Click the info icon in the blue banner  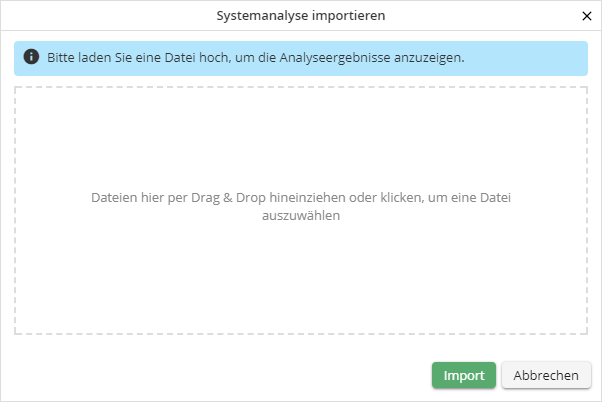click(31, 58)
